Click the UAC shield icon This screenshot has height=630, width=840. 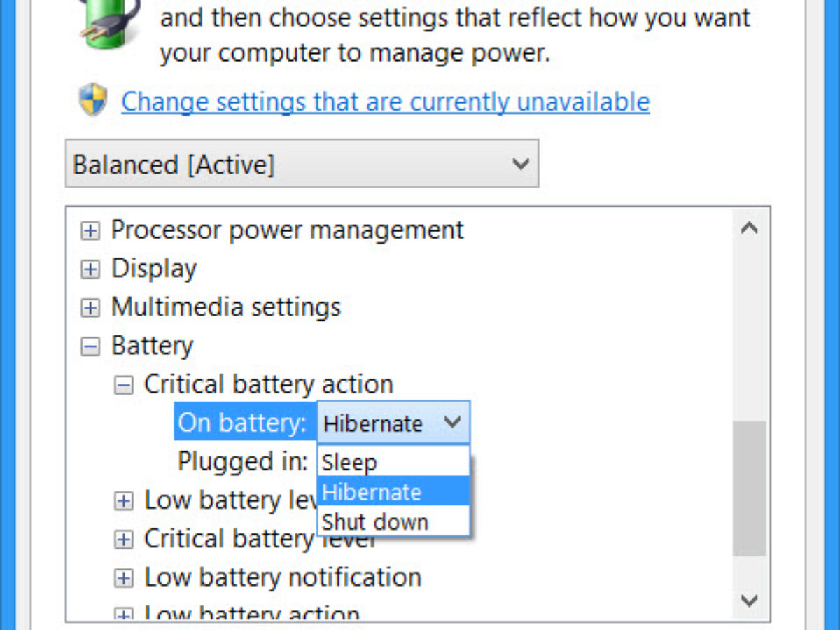click(93, 100)
